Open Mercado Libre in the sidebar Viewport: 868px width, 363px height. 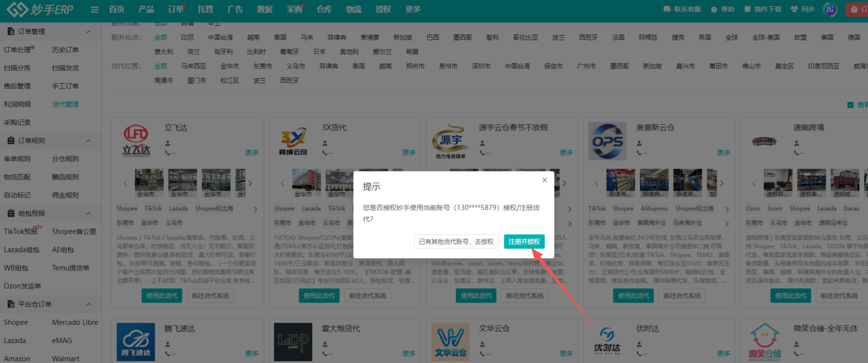pyautogui.click(x=75, y=322)
